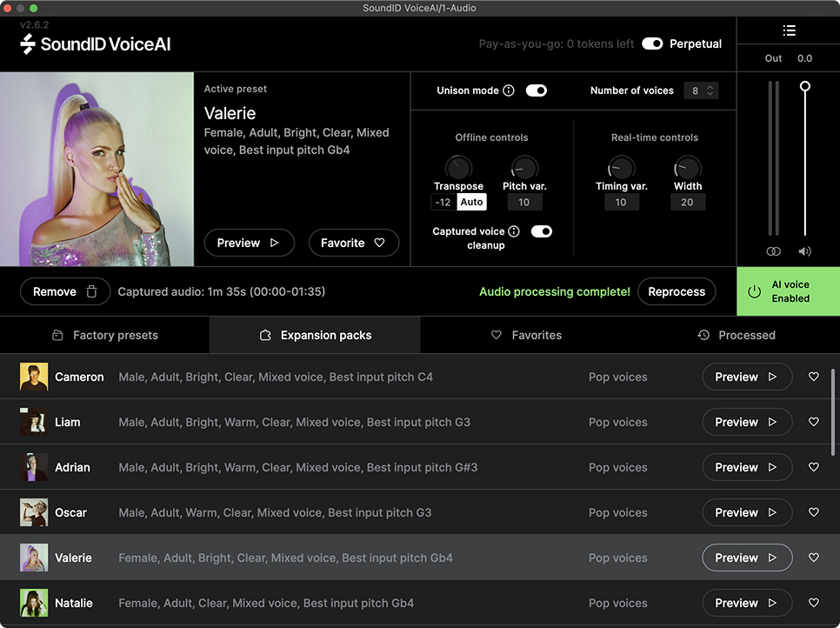Open the Favorites tab
This screenshot has height=628, width=840.
525,335
